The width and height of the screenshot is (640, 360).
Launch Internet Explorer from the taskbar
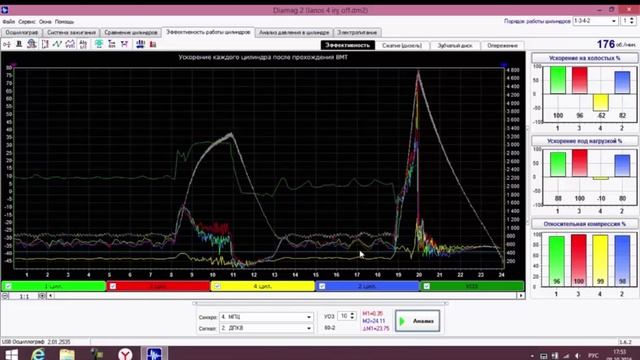38,354
